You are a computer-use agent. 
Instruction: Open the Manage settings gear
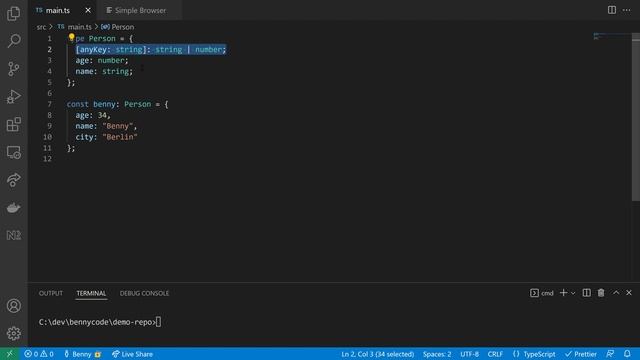[13, 333]
